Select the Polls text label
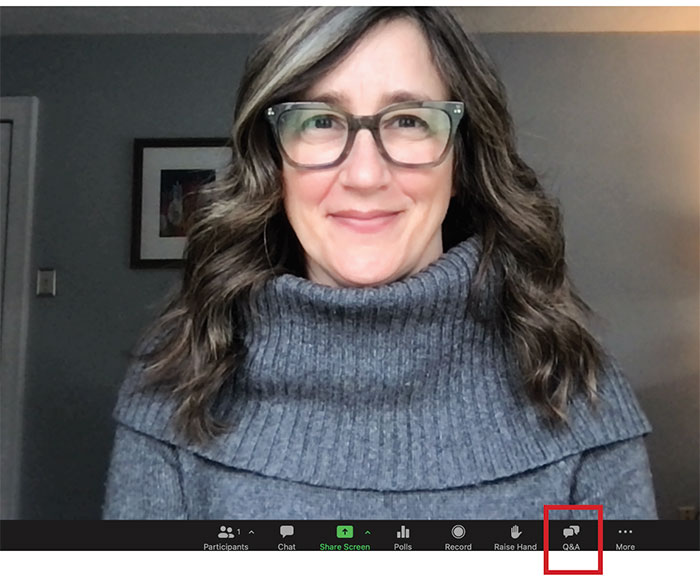Viewport: 700px width, 580px height. click(x=403, y=547)
